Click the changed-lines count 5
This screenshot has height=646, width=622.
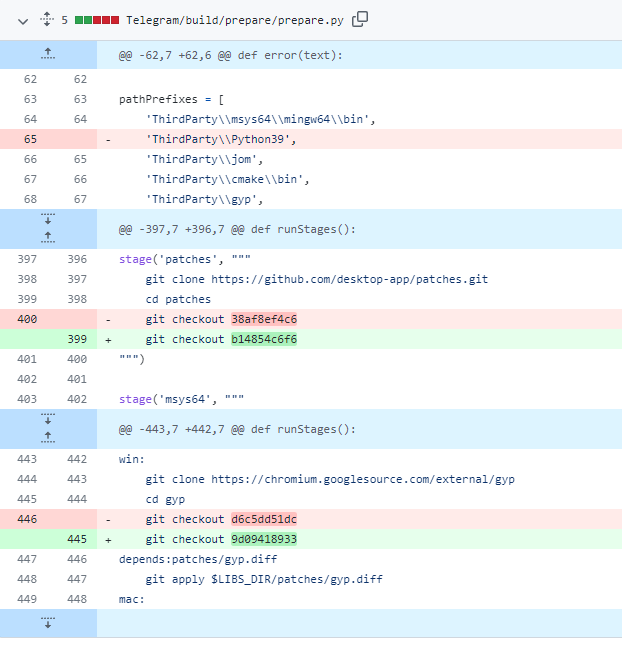coord(65,20)
